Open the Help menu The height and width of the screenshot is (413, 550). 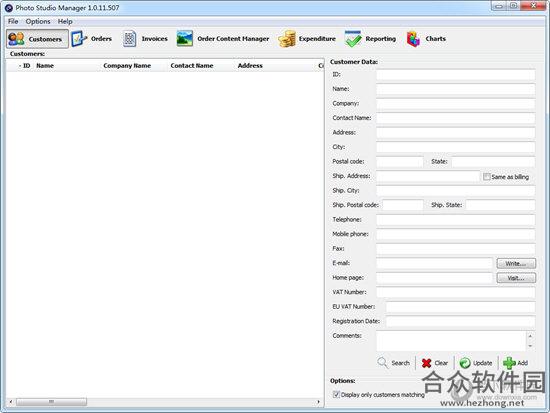65,21
